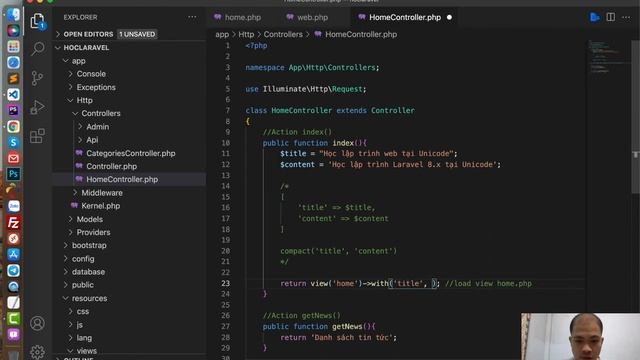Open Sublime Text from the dock
The width and height of the screenshot is (640, 360).
click(x=13, y=78)
